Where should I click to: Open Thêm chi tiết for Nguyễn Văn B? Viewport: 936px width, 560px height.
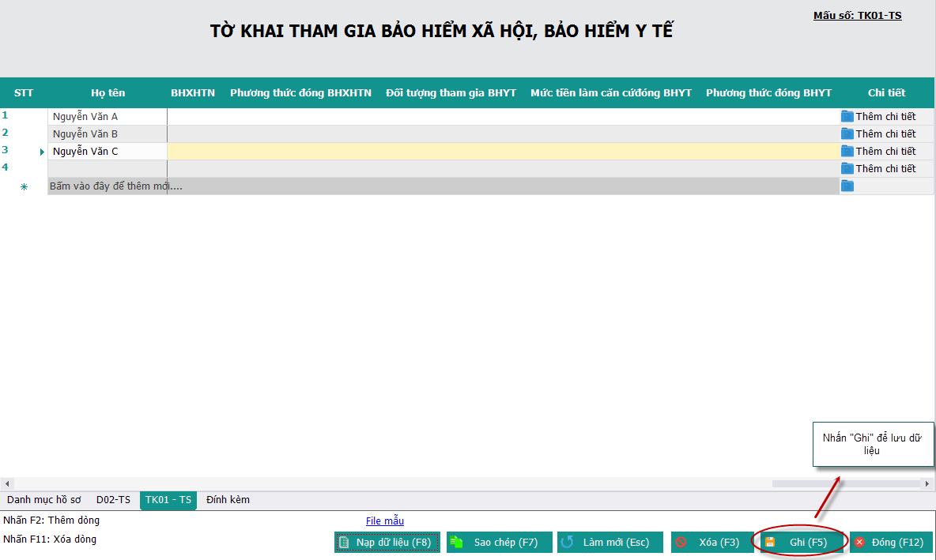coord(885,133)
